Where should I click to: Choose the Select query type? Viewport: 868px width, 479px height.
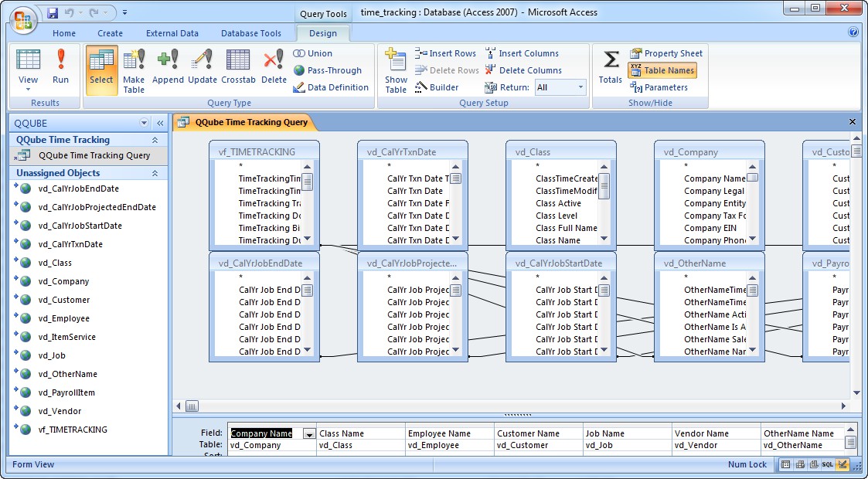pos(101,70)
